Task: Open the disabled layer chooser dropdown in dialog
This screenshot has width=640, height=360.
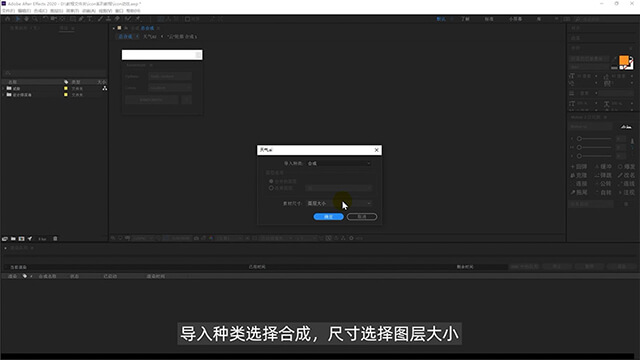Action: pyautogui.click(x=338, y=188)
